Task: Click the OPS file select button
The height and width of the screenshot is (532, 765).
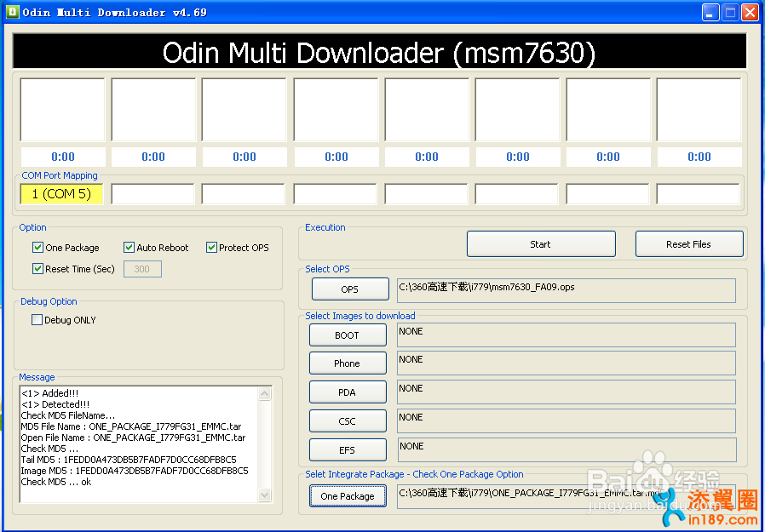Action: pos(350,289)
